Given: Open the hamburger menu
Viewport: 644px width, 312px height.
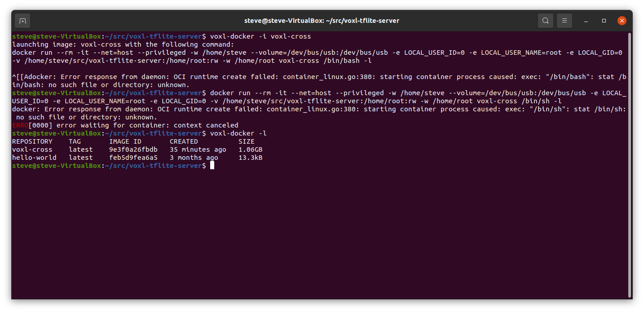Looking at the screenshot, I should click(565, 21).
